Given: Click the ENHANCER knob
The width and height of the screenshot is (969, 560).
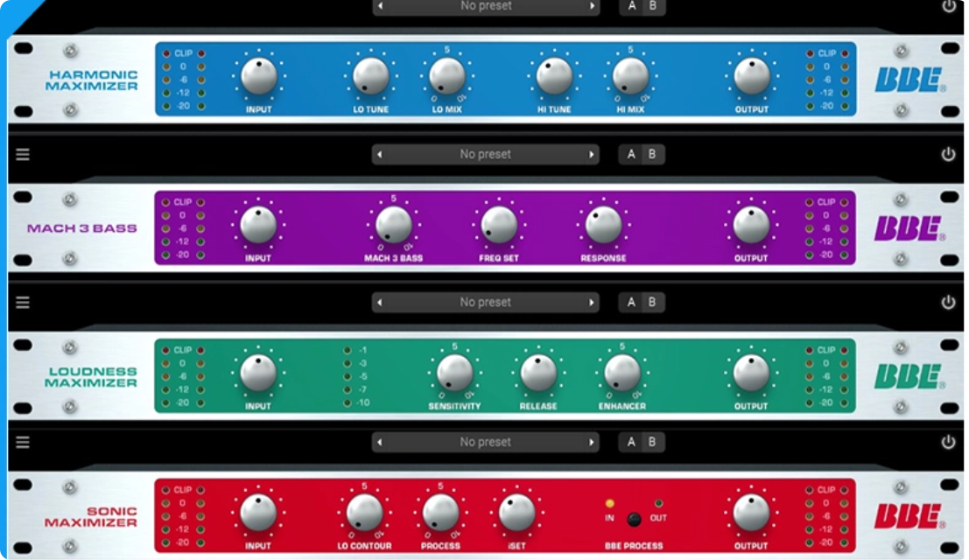Looking at the screenshot, I should click(x=622, y=373).
